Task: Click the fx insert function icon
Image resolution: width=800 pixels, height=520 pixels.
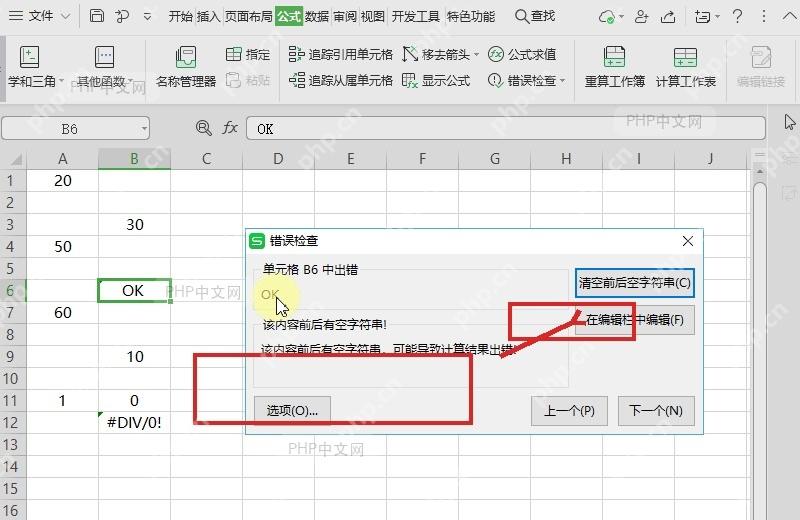Action: click(230, 128)
